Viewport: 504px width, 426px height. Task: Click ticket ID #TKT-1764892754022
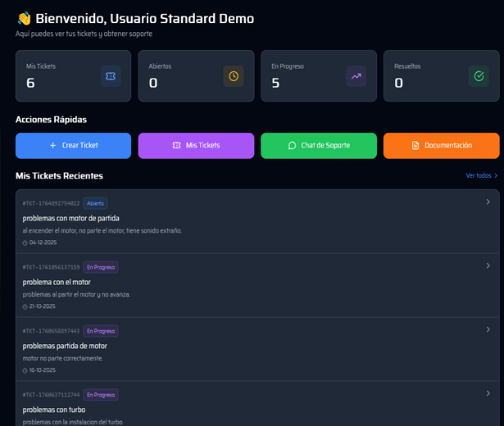click(51, 203)
